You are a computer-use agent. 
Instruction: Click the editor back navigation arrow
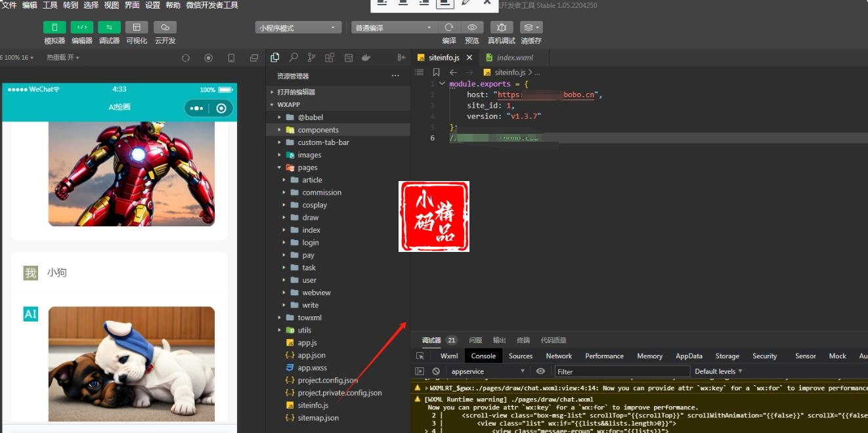point(453,72)
